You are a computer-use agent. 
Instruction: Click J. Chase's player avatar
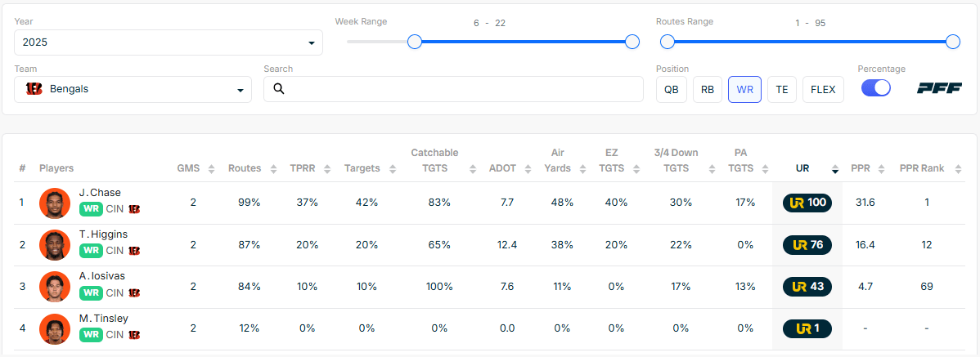55,203
